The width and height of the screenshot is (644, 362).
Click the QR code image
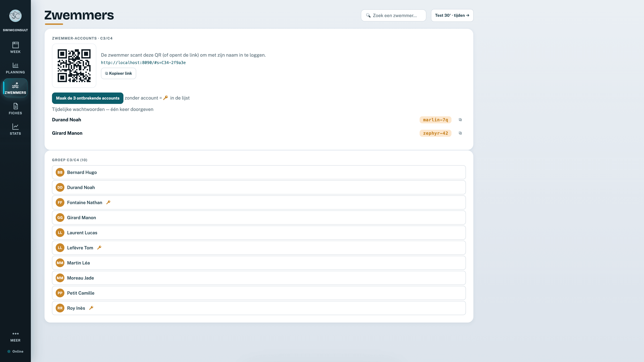(74, 66)
